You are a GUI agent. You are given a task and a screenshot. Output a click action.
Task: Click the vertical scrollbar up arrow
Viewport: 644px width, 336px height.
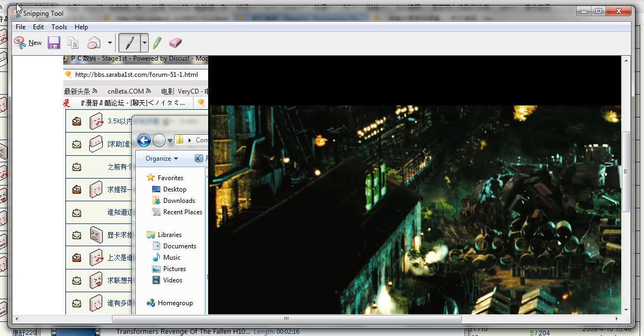(626, 61)
